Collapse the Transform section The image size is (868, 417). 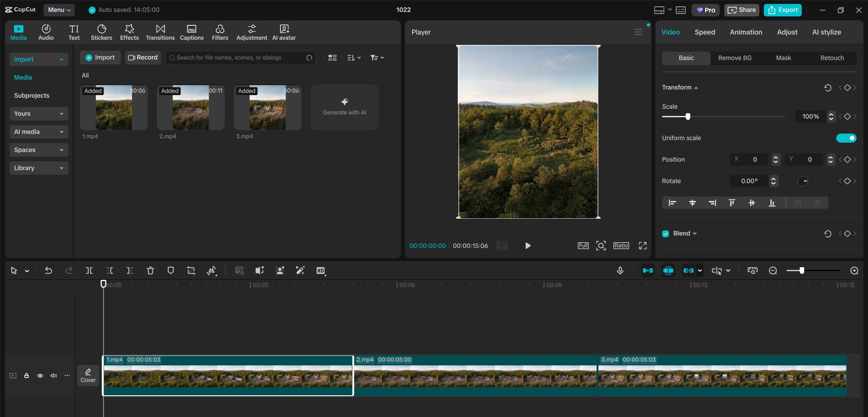pyautogui.click(x=695, y=87)
